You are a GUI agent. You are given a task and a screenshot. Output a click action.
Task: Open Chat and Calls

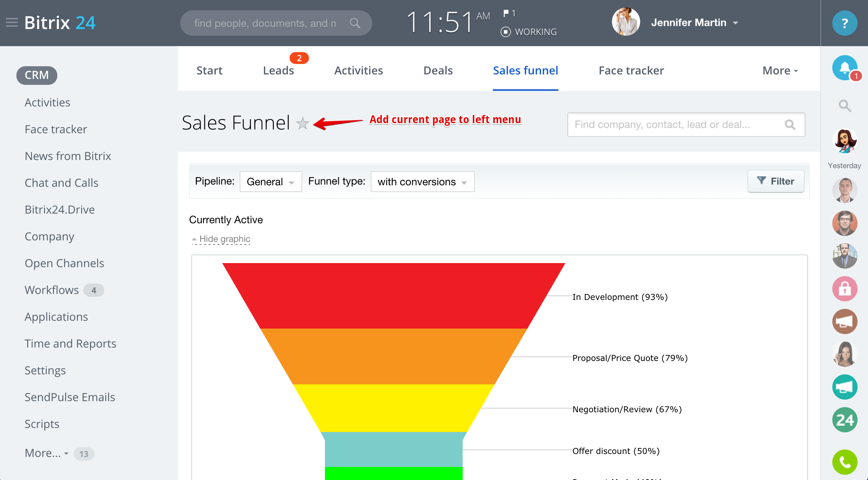[61, 183]
